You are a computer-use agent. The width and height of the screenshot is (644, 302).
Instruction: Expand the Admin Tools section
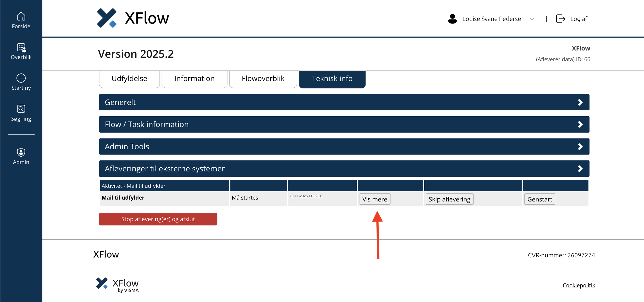click(x=344, y=146)
